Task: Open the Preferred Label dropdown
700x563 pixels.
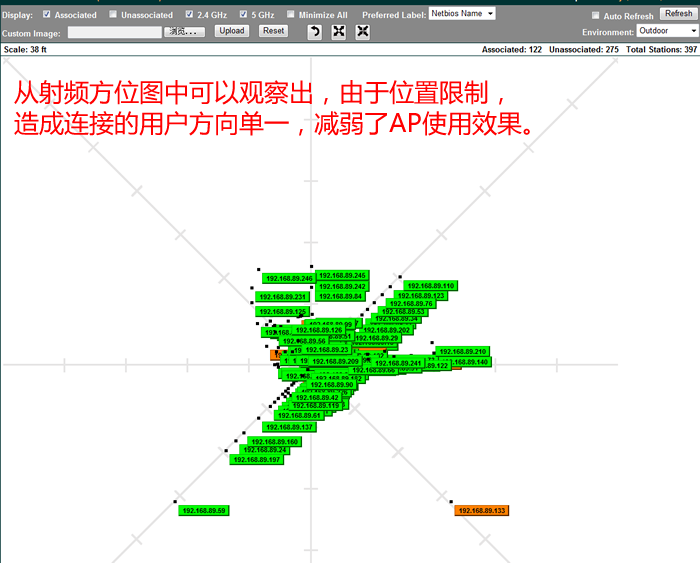Action: tap(462, 14)
